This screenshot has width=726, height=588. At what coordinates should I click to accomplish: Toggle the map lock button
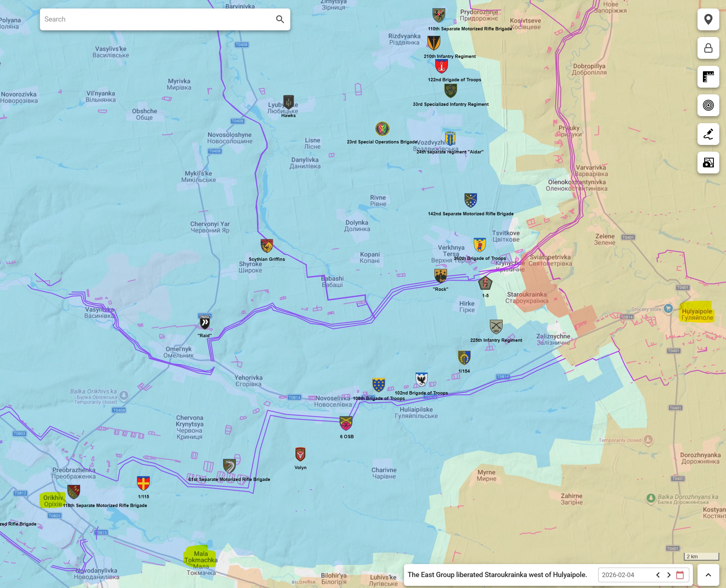coord(708,48)
